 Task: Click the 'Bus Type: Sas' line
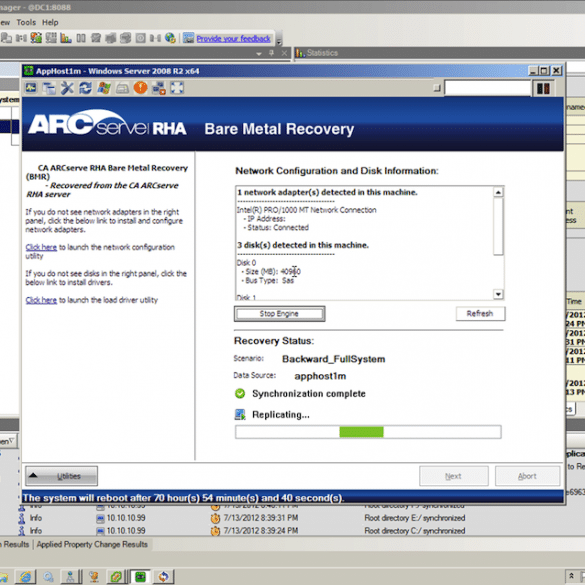pyautogui.click(x=268, y=281)
